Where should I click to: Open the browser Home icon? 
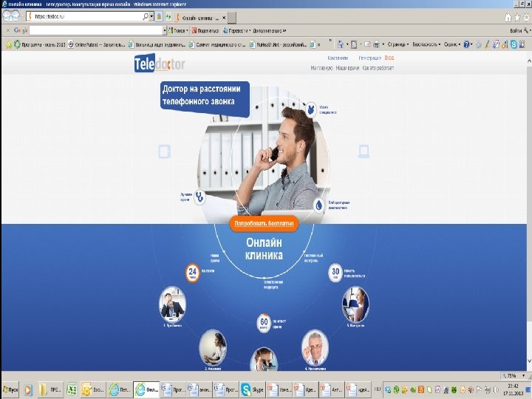508,17
